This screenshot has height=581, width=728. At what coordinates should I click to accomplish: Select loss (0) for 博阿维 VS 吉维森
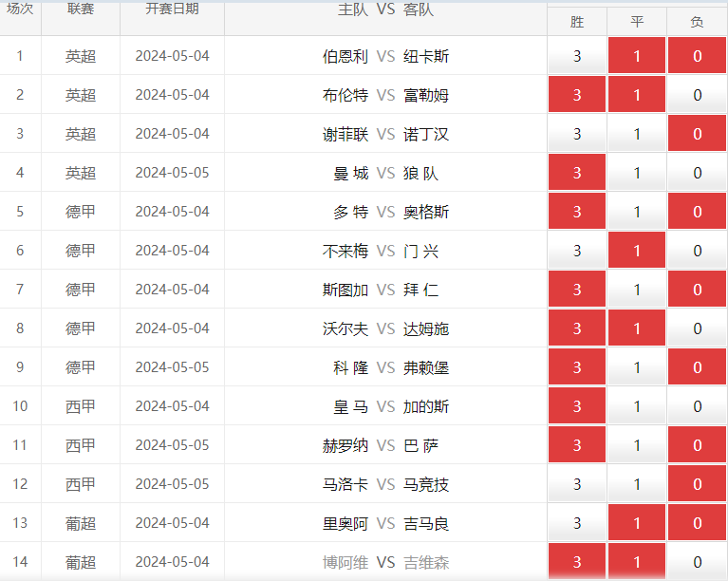pyautogui.click(x=697, y=562)
